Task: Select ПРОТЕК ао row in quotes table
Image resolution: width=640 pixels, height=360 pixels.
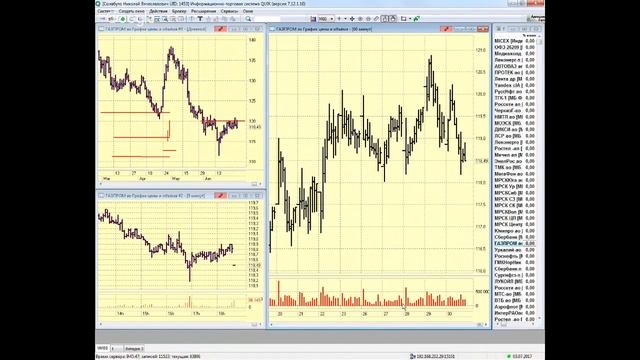Action: pos(515,72)
